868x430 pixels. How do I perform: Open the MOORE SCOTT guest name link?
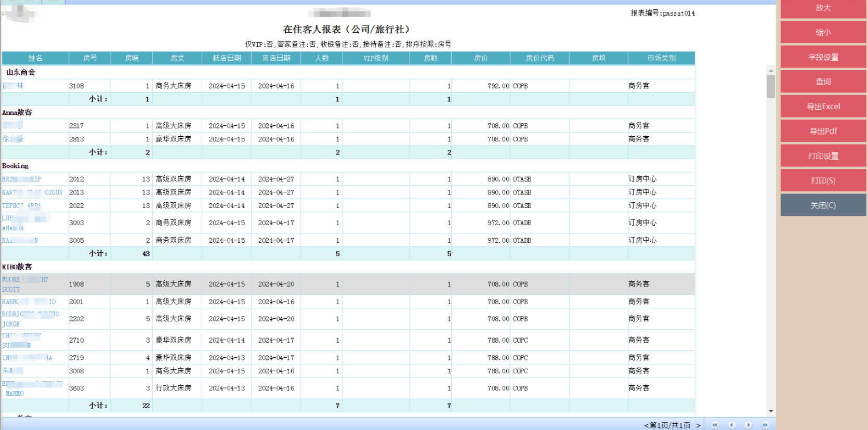click(x=11, y=284)
